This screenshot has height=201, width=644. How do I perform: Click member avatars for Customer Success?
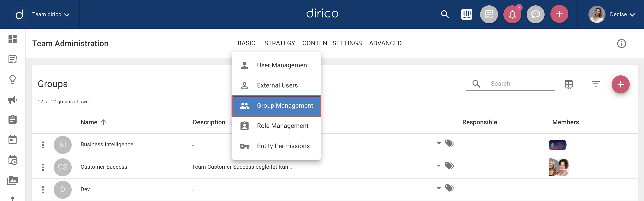(559, 167)
